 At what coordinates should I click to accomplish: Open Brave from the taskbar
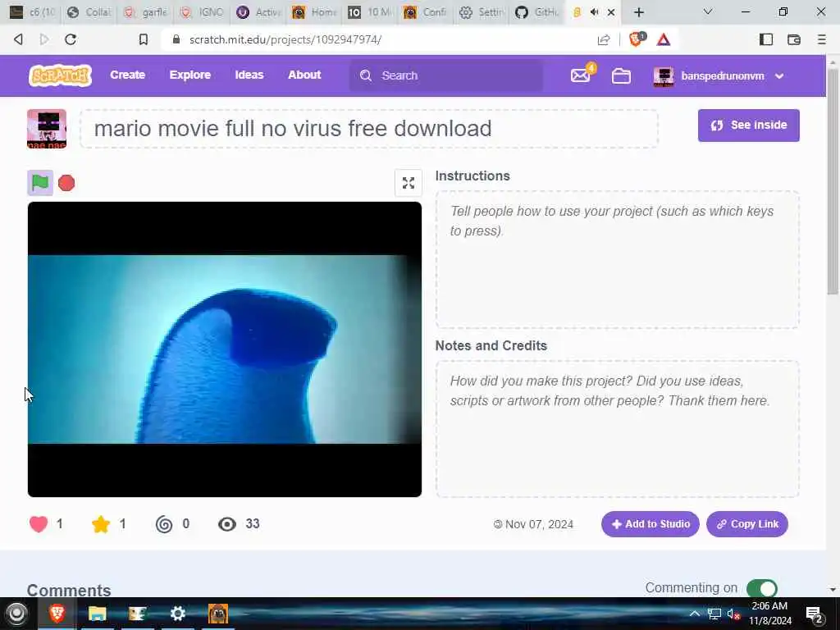point(57,614)
